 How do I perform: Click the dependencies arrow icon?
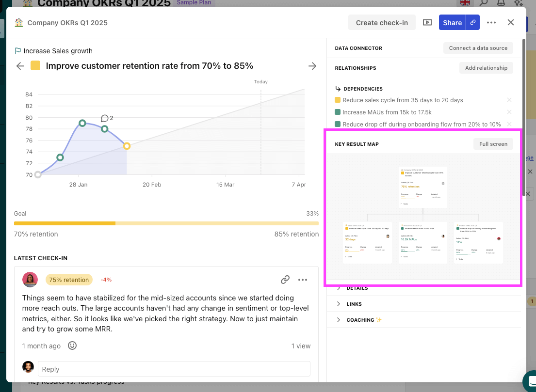pyautogui.click(x=338, y=89)
